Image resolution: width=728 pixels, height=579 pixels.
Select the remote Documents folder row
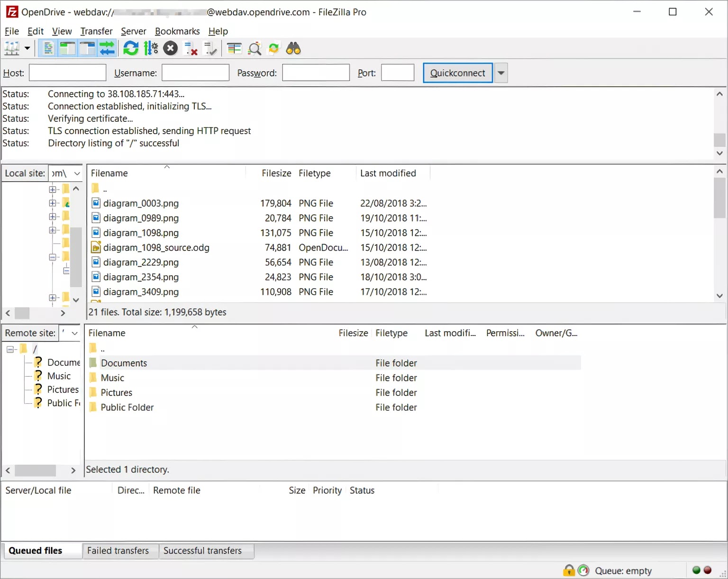tap(334, 363)
